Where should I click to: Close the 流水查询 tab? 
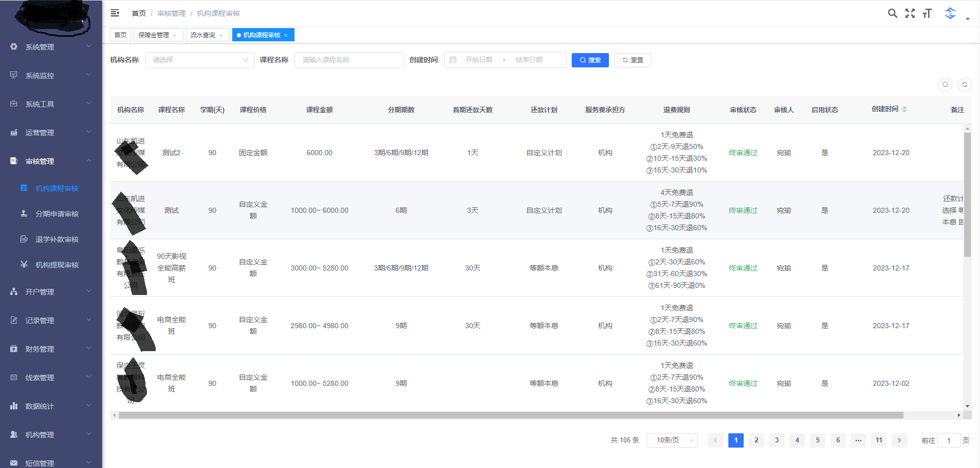(x=221, y=35)
